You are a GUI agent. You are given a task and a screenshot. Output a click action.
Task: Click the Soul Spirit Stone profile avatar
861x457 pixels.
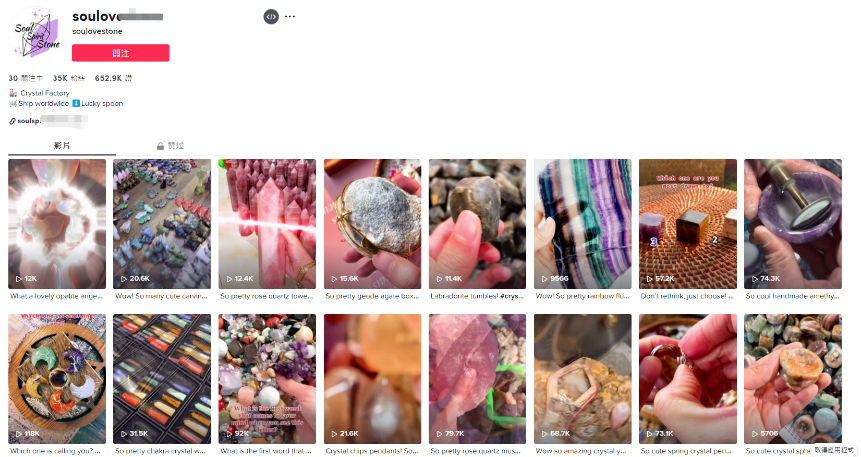pos(36,34)
